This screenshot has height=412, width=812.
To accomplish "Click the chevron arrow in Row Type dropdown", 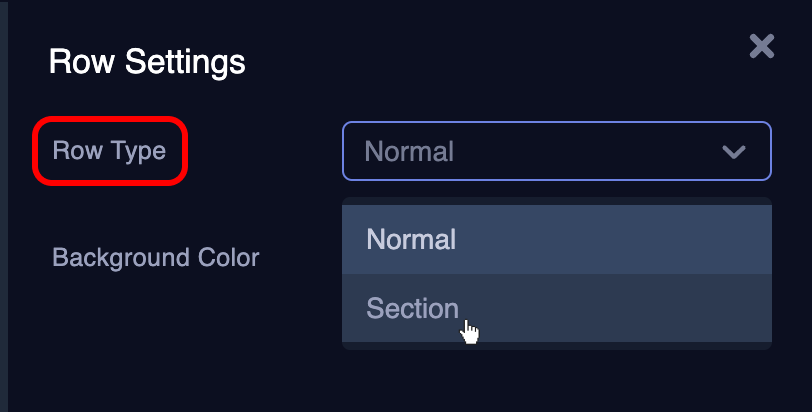I will click(x=734, y=152).
